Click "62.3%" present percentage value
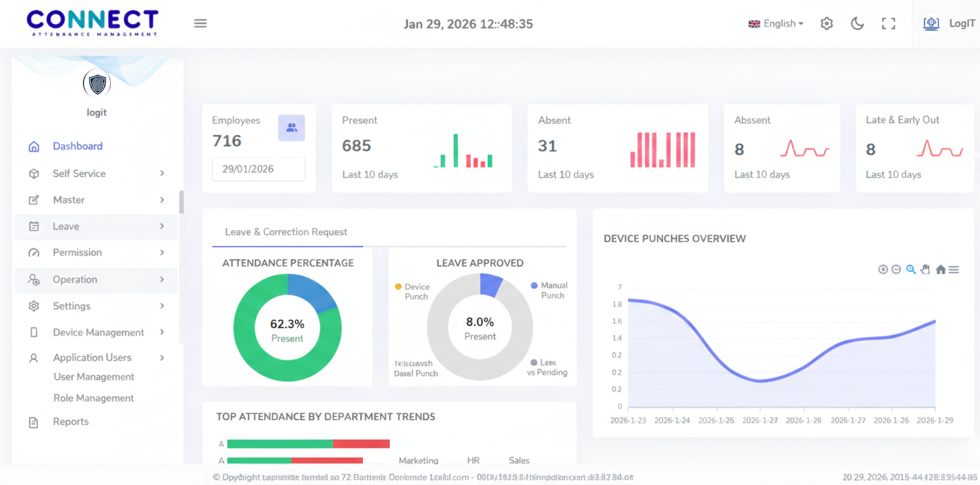This screenshot has height=485, width=980. [x=287, y=324]
